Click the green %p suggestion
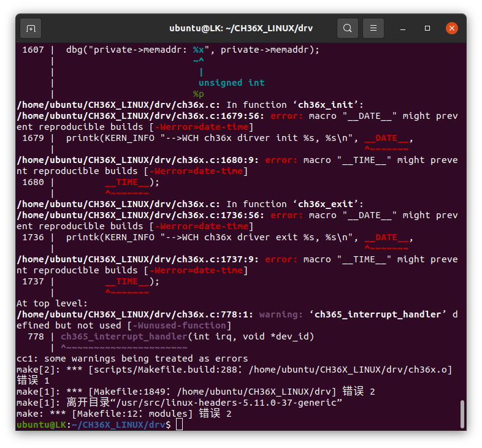The height and width of the screenshot is (448, 482). [198, 94]
